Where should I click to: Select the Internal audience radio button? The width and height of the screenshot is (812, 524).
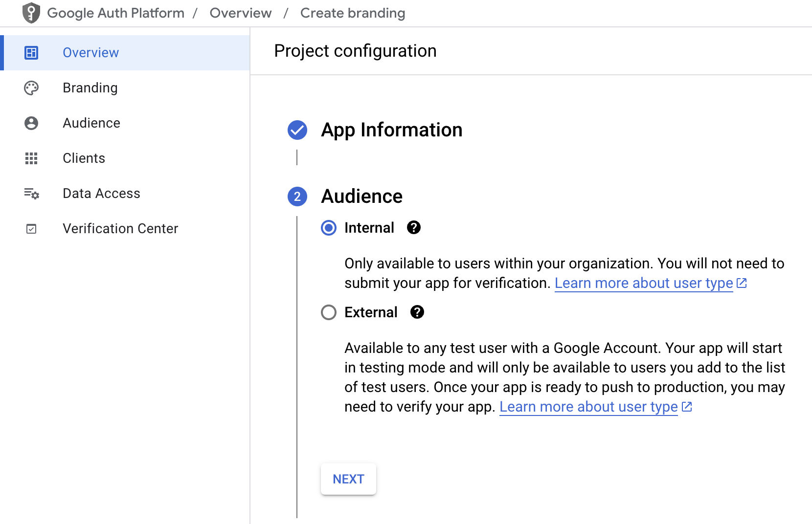coord(329,228)
